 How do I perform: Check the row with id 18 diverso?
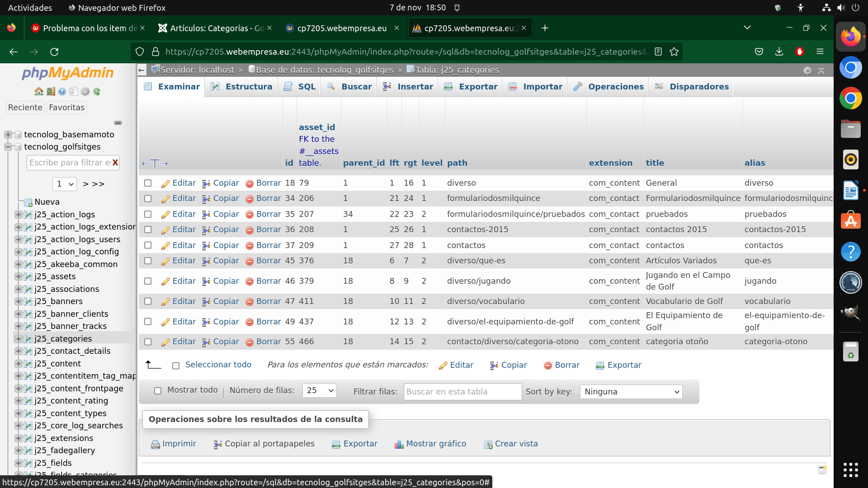[148, 183]
